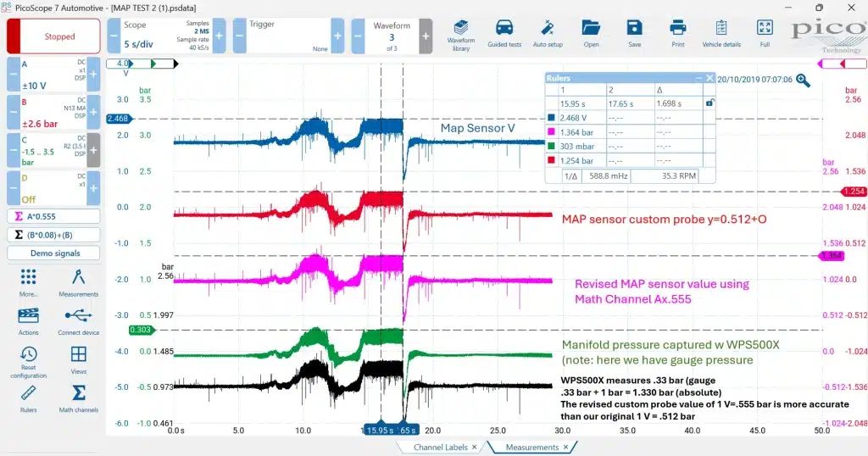Expand Channel A range plus button
Viewport: 868px width, 456px height.
[x=93, y=74]
